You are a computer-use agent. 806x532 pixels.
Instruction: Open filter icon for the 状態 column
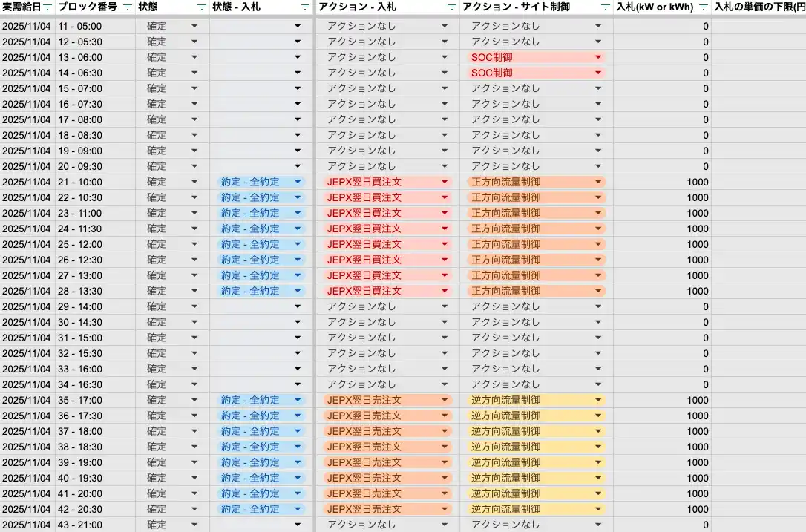click(202, 7)
